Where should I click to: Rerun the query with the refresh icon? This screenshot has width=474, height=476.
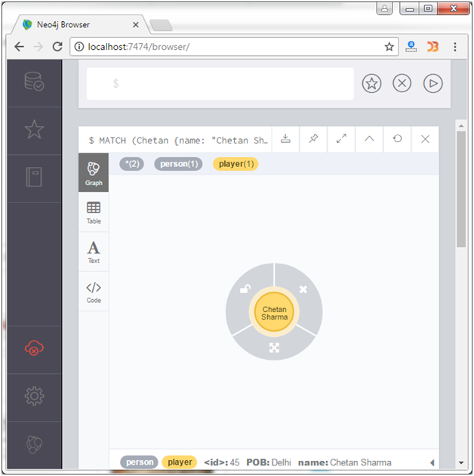pos(397,139)
